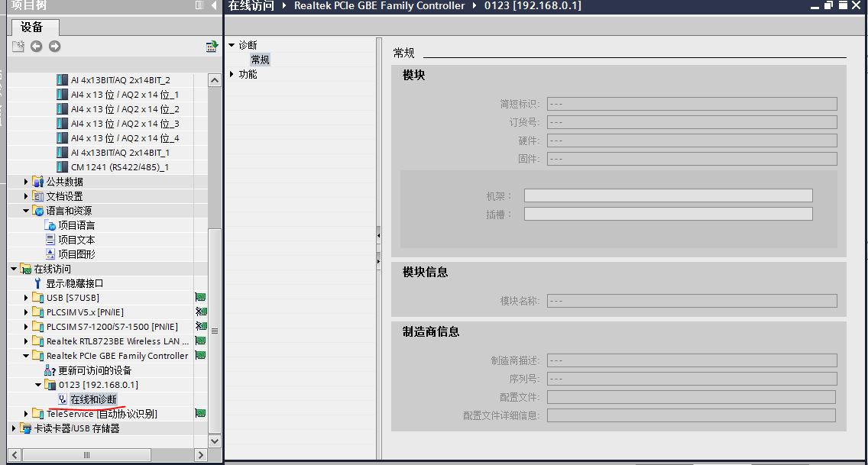Expand the TeleService node
This screenshot has height=465, width=868.
(25, 414)
